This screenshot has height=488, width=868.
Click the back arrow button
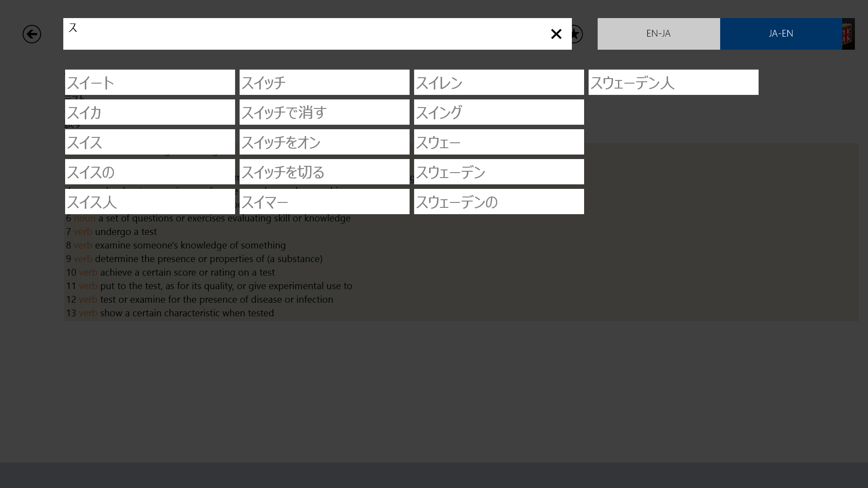[x=32, y=34]
